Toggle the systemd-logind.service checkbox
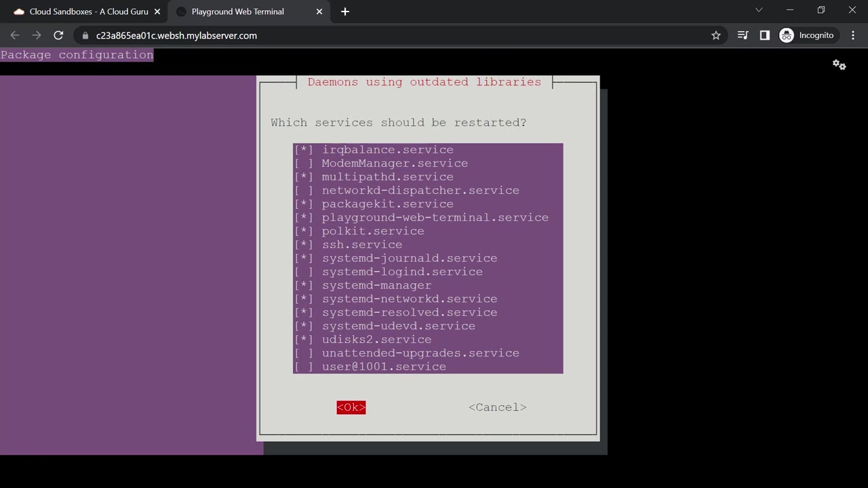The height and width of the screenshot is (488, 868). click(x=304, y=272)
